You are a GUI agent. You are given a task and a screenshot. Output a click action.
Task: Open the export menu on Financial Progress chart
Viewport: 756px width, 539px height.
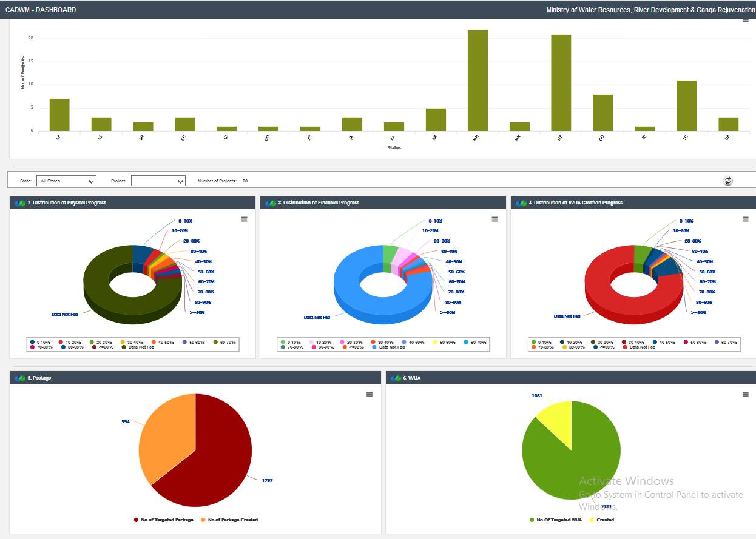coord(494,219)
